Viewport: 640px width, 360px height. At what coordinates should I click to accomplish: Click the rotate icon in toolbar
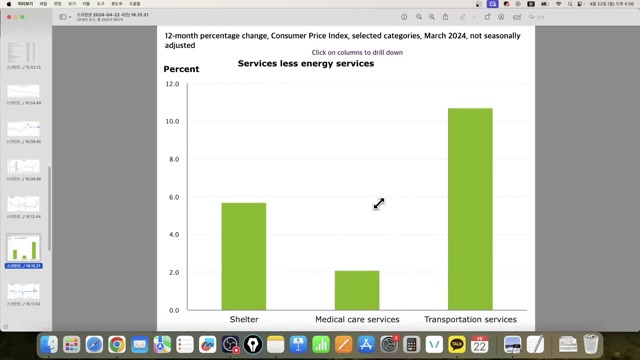[487, 17]
